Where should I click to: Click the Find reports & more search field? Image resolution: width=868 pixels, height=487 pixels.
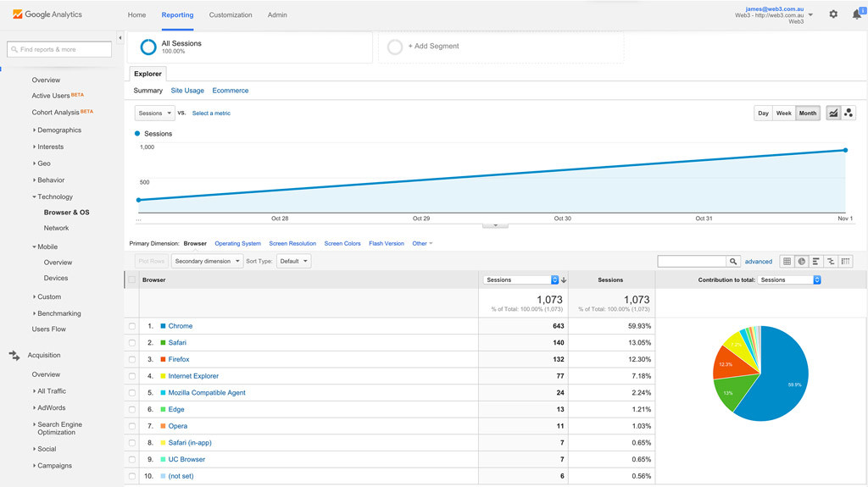59,49
